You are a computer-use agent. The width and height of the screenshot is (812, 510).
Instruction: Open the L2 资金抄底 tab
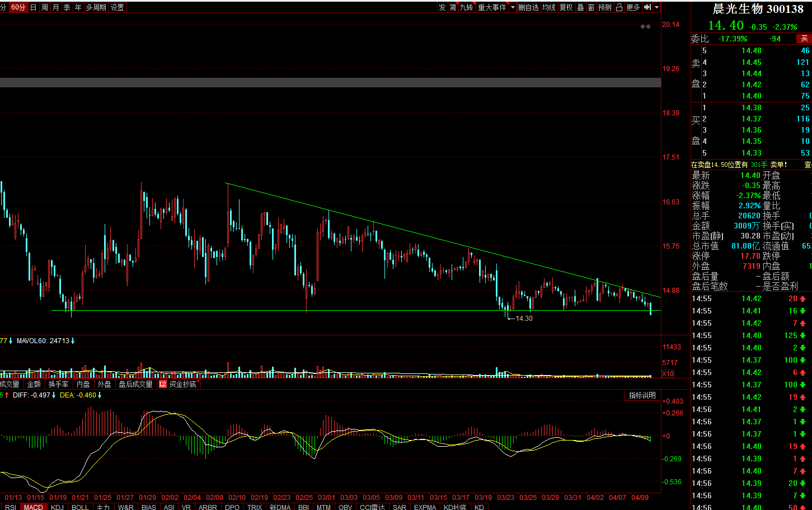[x=179, y=384]
